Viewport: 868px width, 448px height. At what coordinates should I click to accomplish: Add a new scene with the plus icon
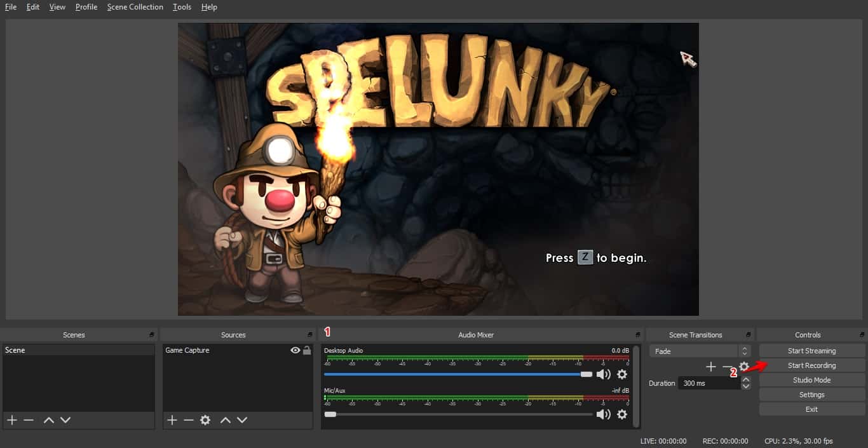point(11,419)
